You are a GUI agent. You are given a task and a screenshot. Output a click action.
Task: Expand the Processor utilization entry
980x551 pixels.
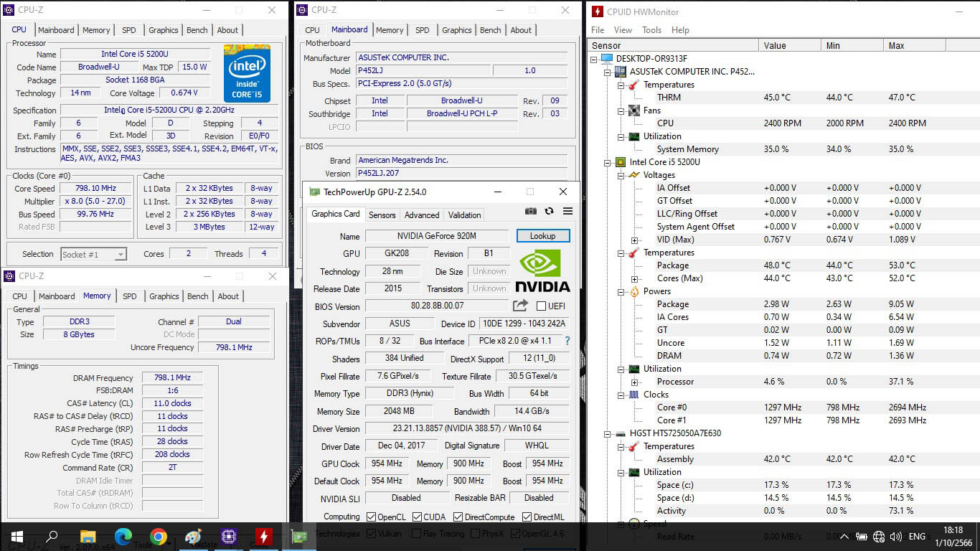click(x=635, y=382)
